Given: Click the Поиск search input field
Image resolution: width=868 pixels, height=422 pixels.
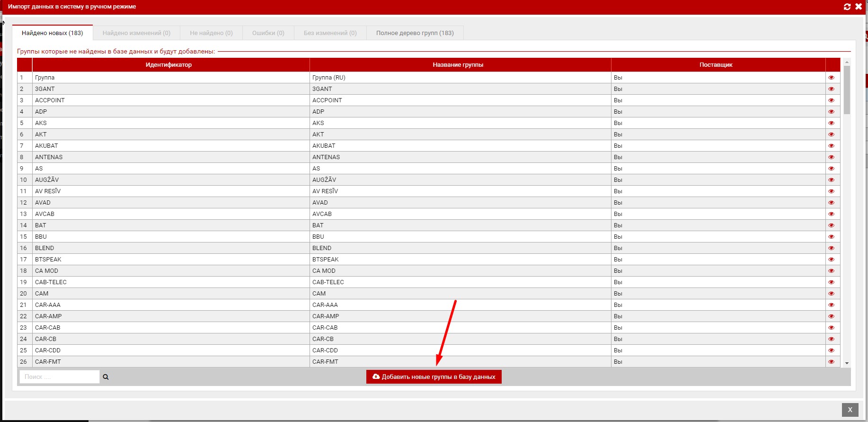Looking at the screenshot, I should (x=59, y=377).
